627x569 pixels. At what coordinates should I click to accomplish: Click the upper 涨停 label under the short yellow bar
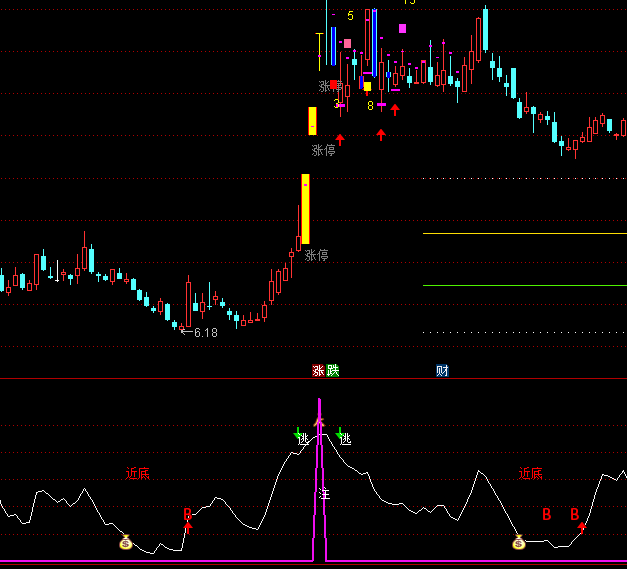point(323,150)
